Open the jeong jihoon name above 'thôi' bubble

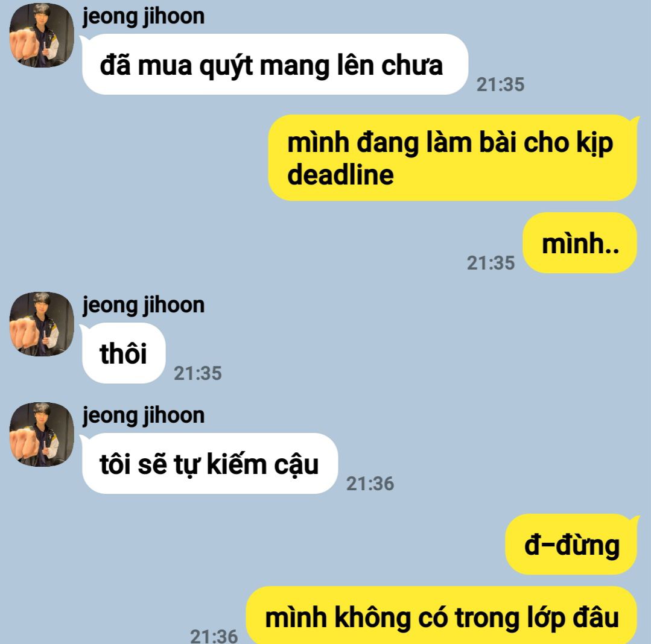[x=144, y=305]
